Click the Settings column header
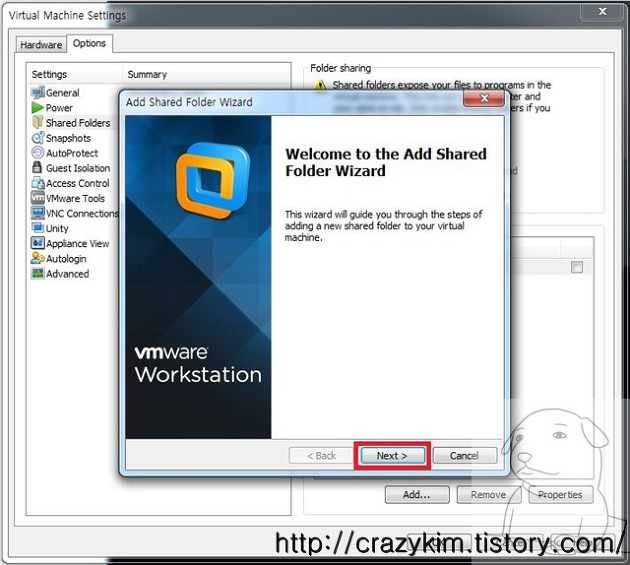Image resolution: width=630 pixels, height=565 pixels. [x=75, y=74]
